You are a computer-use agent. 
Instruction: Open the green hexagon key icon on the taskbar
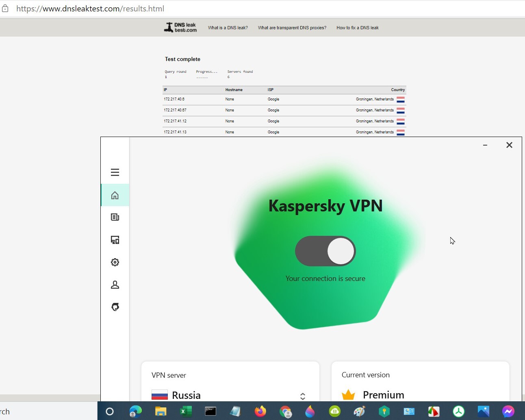(x=384, y=411)
